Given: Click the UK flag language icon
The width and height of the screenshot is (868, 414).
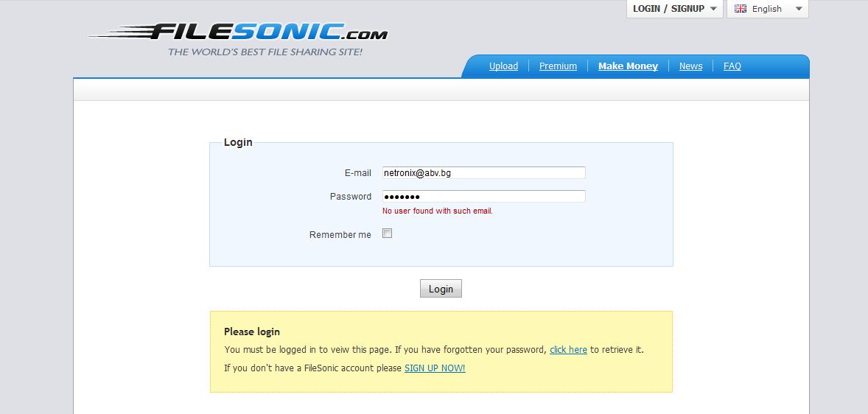Looking at the screenshot, I should 741,9.
